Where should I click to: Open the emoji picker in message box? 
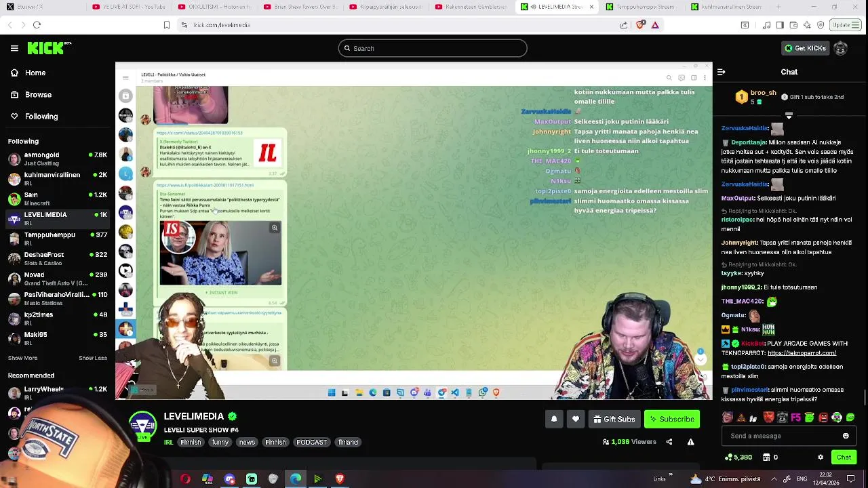coord(846,436)
